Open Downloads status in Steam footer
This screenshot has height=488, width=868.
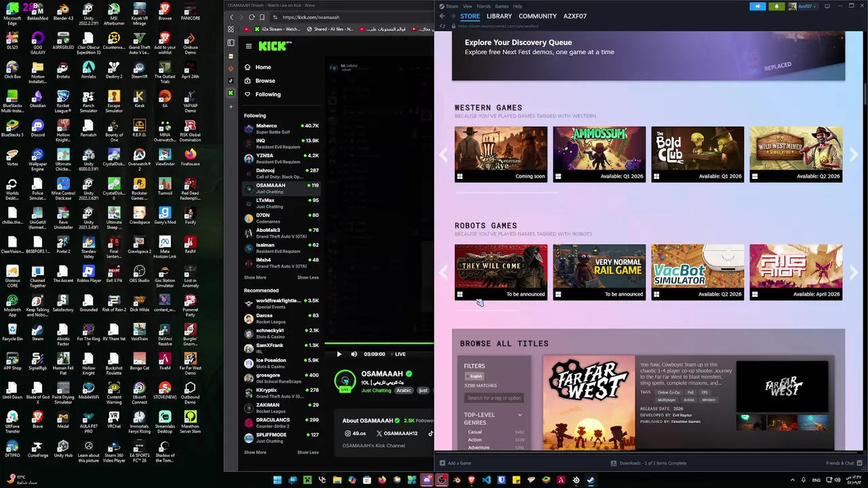pyautogui.click(x=648, y=463)
